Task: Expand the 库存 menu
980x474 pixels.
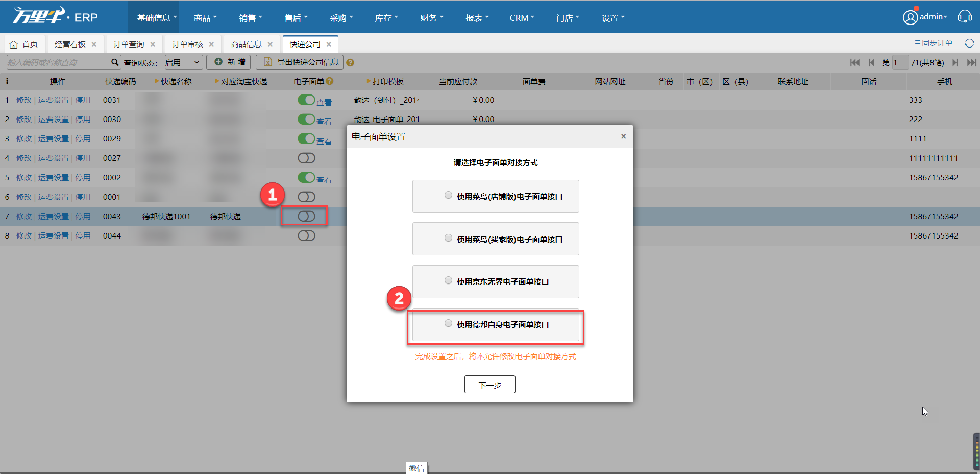Action: [x=386, y=17]
